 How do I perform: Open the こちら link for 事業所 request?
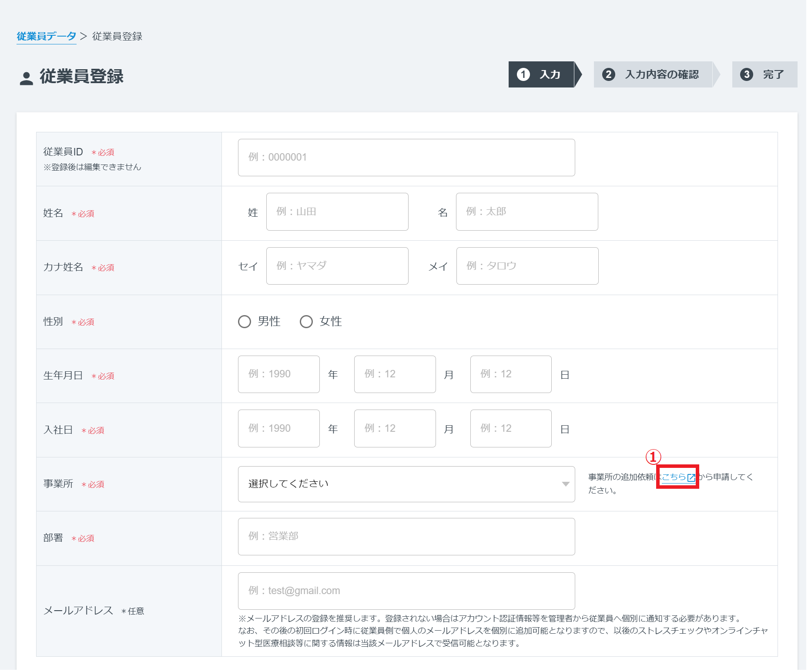click(674, 477)
